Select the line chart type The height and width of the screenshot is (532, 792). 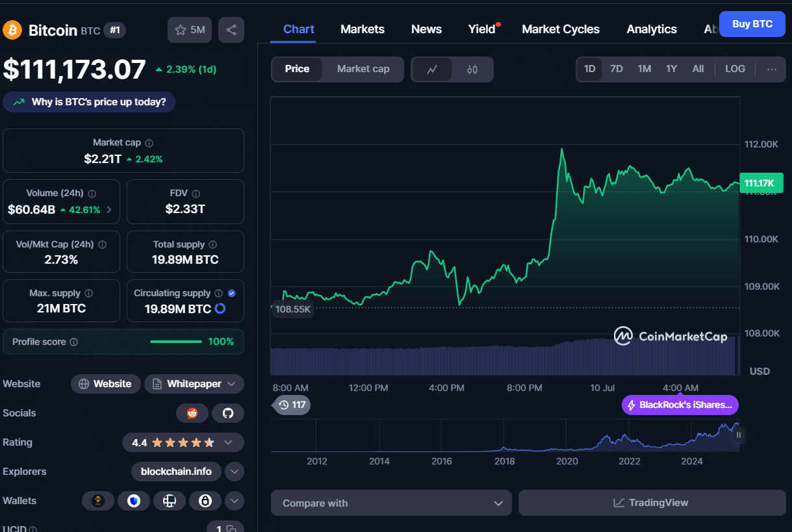click(x=432, y=70)
